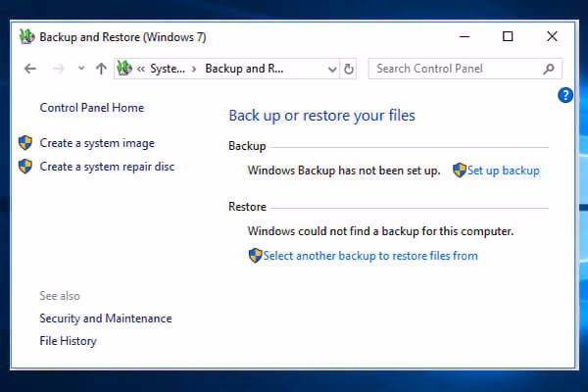Click the Back navigation arrow
The image size is (588, 392).
click(x=30, y=69)
